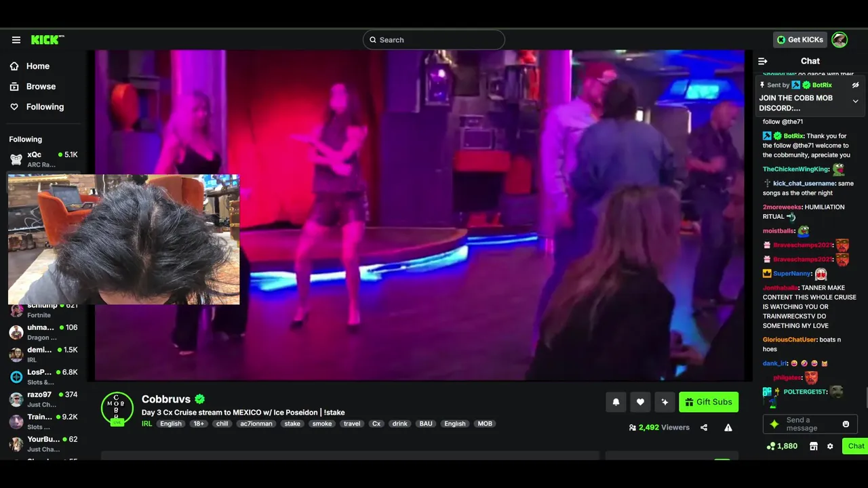The image size is (868, 488).
Task: Go to Home in sidebar
Action: [38, 66]
